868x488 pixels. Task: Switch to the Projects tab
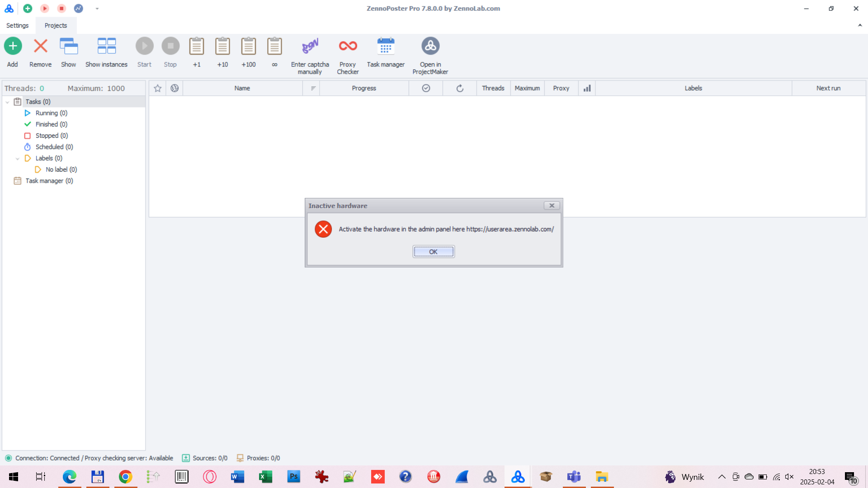point(56,25)
